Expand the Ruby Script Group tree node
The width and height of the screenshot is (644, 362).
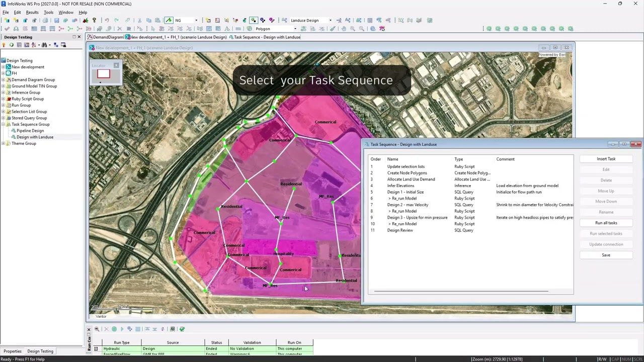click(3, 99)
